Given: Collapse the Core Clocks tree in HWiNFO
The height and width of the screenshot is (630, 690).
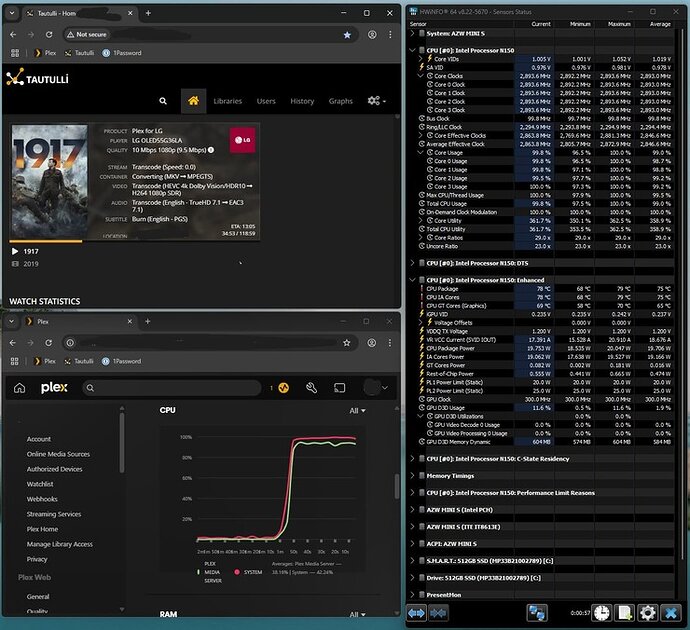Looking at the screenshot, I should 421,76.
